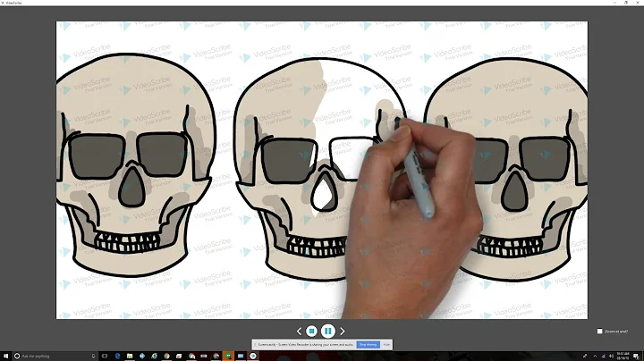Enable the 'Zoom at end?' checkbox
The width and height of the screenshot is (644, 361).
[x=599, y=331]
